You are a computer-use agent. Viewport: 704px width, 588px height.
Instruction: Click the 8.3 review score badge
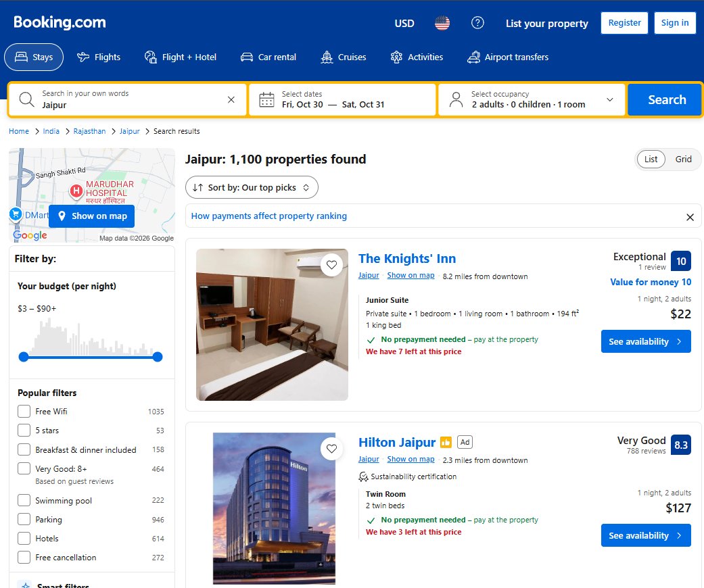tap(680, 445)
